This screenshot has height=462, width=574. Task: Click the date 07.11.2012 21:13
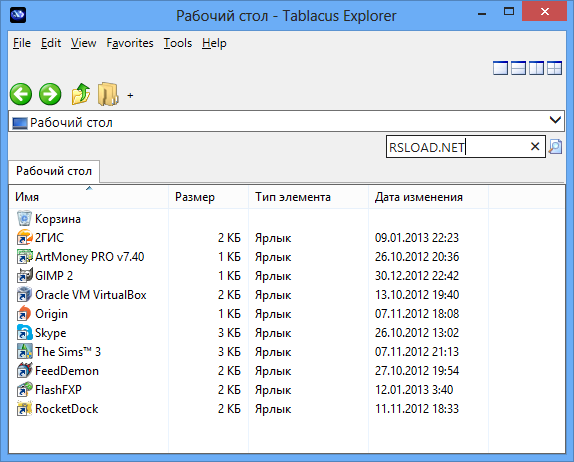pyautogui.click(x=417, y=352)
